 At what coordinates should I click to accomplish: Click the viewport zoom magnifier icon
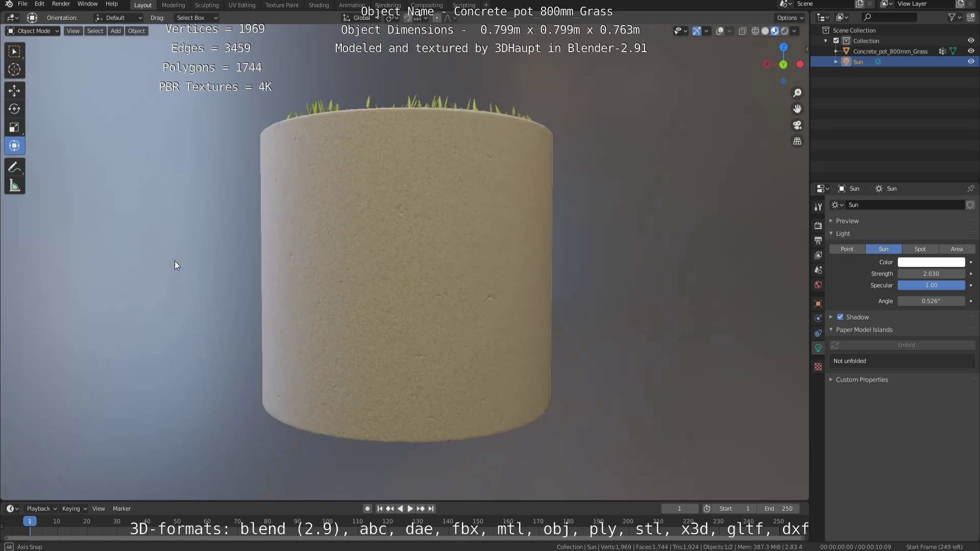point(797,93)
